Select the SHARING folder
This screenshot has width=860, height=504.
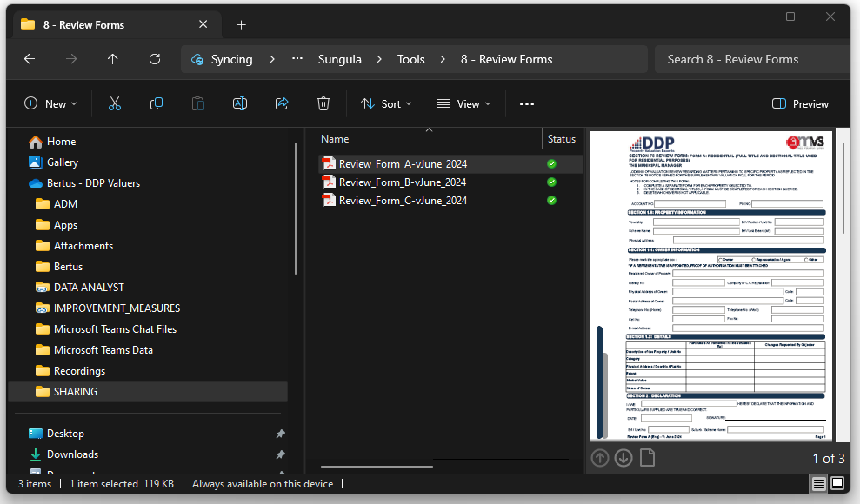coord(148,391)
